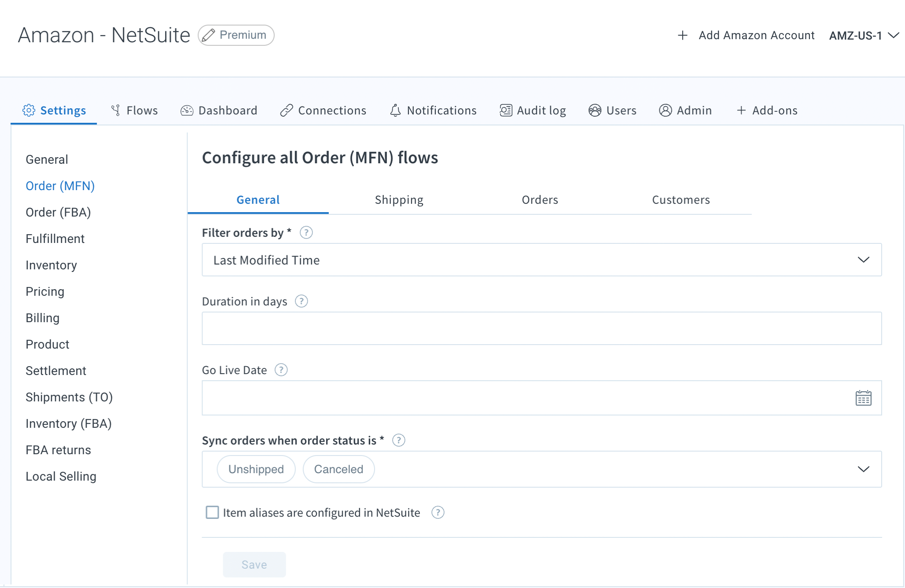Click the Admin person icon
Screen dimensions: 905x588
(x=666, y=110)
